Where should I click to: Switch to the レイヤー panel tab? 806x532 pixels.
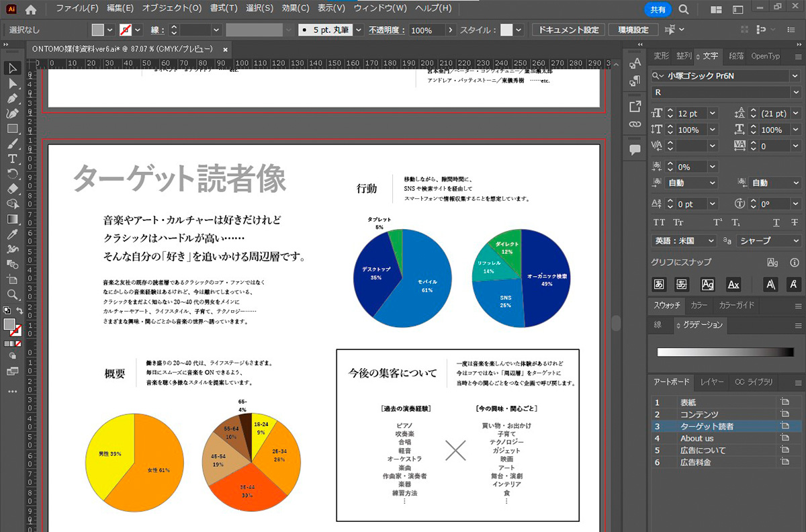[712, 382]
